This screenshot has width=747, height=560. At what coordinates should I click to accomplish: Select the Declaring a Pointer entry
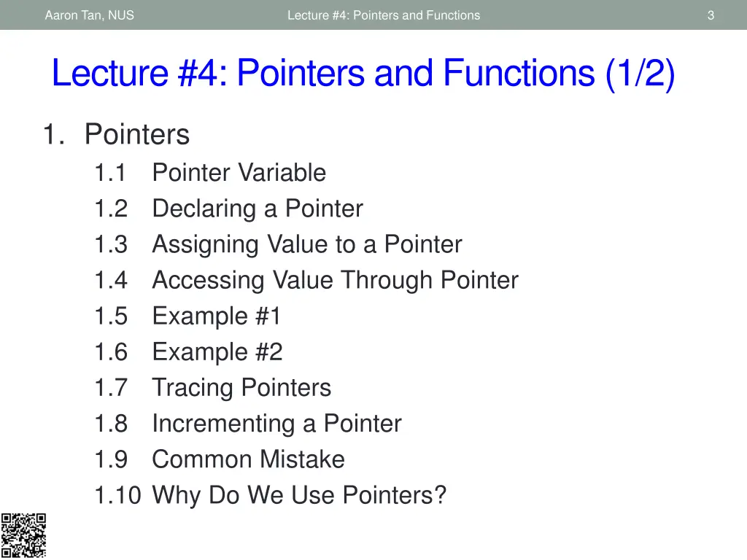[x=257, y=209]
